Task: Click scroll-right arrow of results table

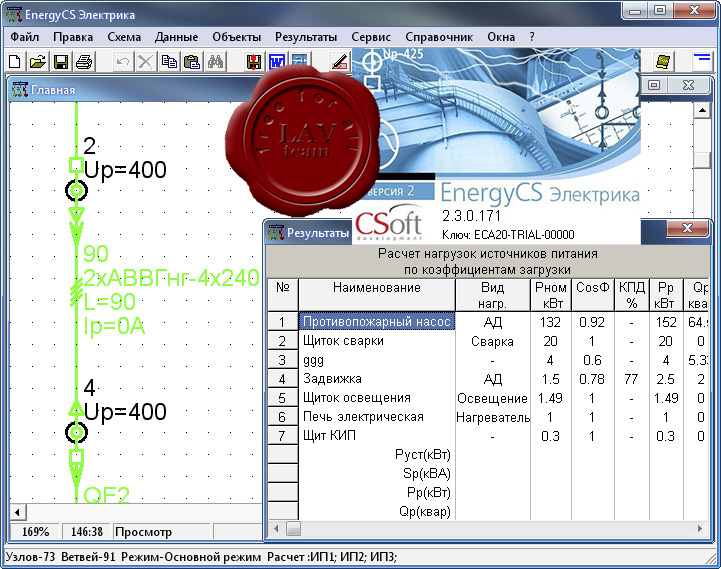Action: pyautogui.click(x=699, y=529)
